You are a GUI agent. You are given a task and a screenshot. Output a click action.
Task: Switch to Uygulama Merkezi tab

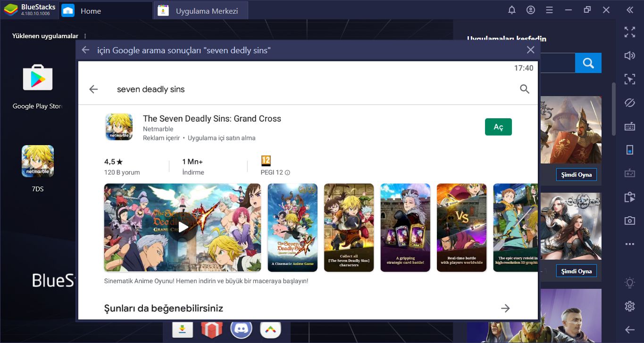201,11
